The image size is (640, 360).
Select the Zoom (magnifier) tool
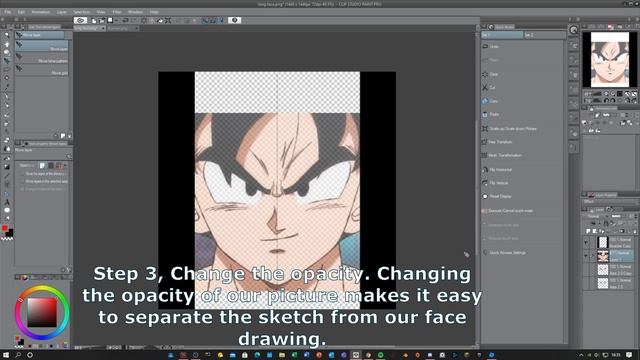[x=7, y=36]
